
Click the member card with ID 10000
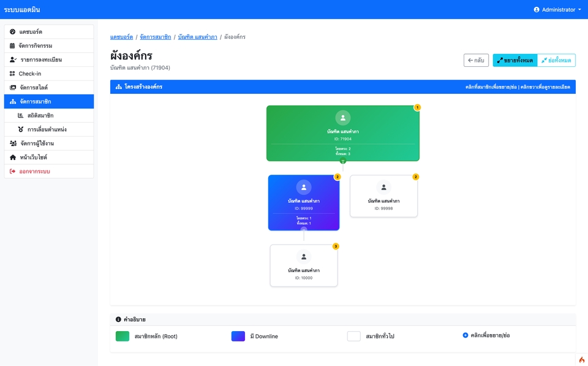[304, 265]
